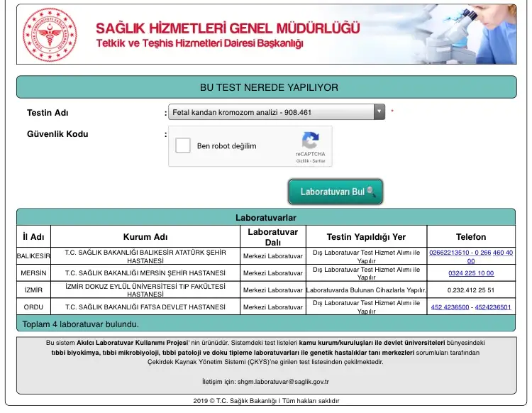
Task: Click Ordu's second phone link 4524236501
Action: (x=493, y=307)
